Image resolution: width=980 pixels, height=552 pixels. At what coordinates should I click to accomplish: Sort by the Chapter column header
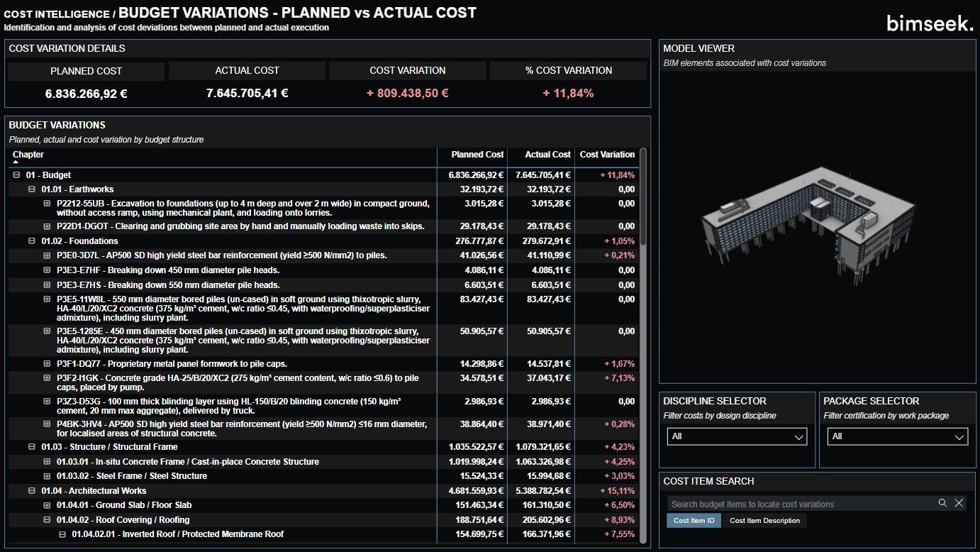tap(28, 155)
